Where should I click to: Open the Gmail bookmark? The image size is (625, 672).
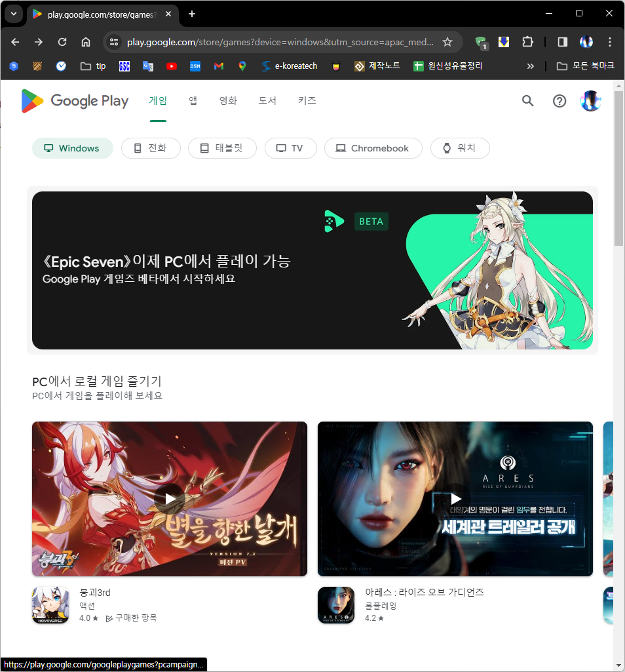pos(218,66)
